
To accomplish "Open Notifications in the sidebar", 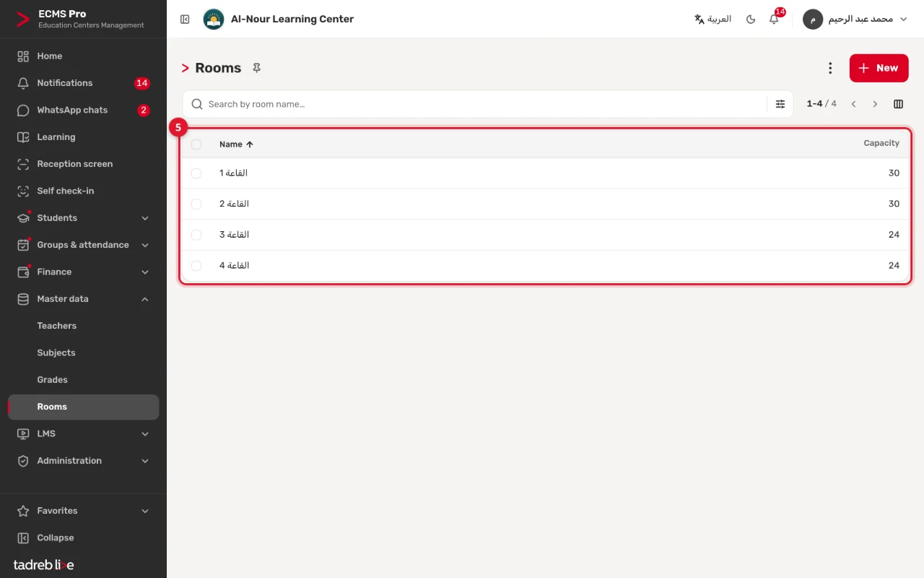I will [x=84, y=83].
